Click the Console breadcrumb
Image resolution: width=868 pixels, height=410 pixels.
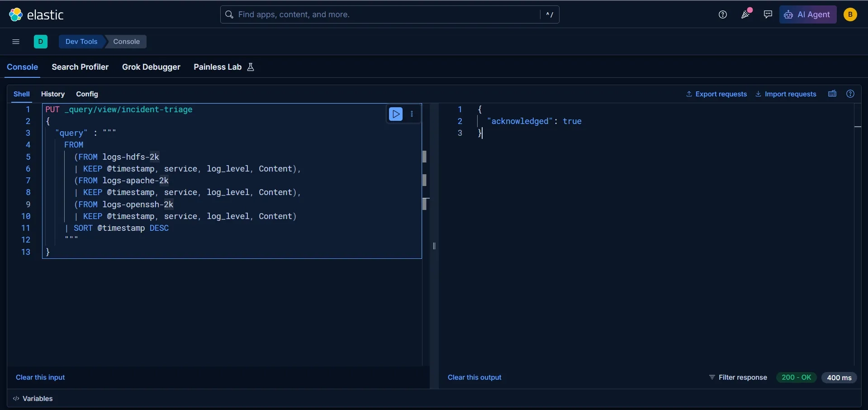coord(127,42)
